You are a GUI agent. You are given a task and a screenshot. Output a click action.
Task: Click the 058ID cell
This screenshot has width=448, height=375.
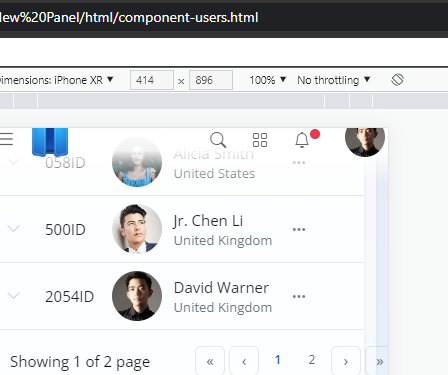click(x=65, y=163)
